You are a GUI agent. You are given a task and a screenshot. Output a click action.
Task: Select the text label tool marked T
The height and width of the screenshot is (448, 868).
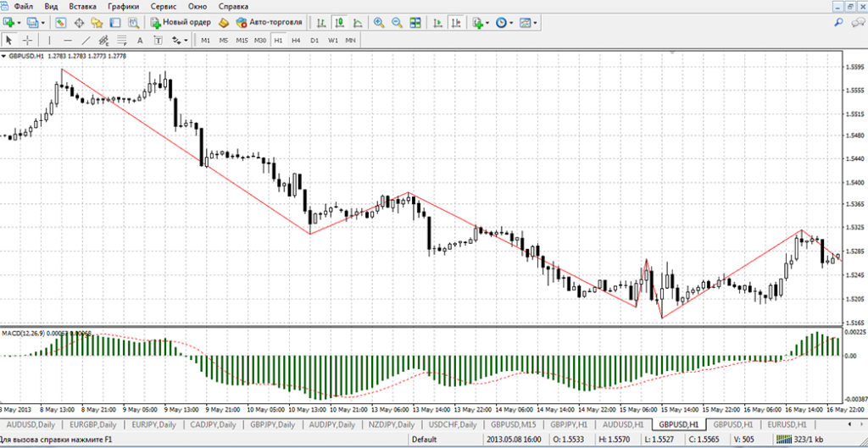tap(159, 41)
